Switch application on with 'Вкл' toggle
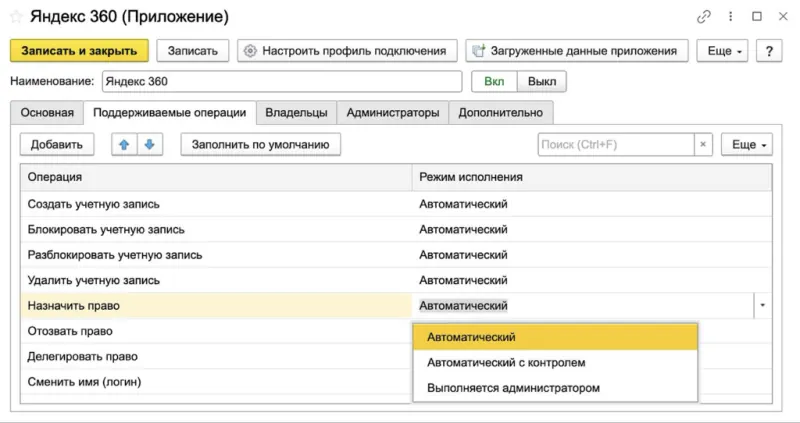The image size is (800, 423). [494, 81]
